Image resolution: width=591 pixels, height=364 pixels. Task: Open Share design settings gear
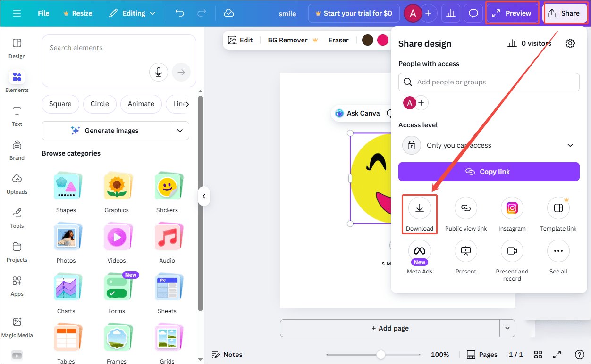click(x=570, y=43)
